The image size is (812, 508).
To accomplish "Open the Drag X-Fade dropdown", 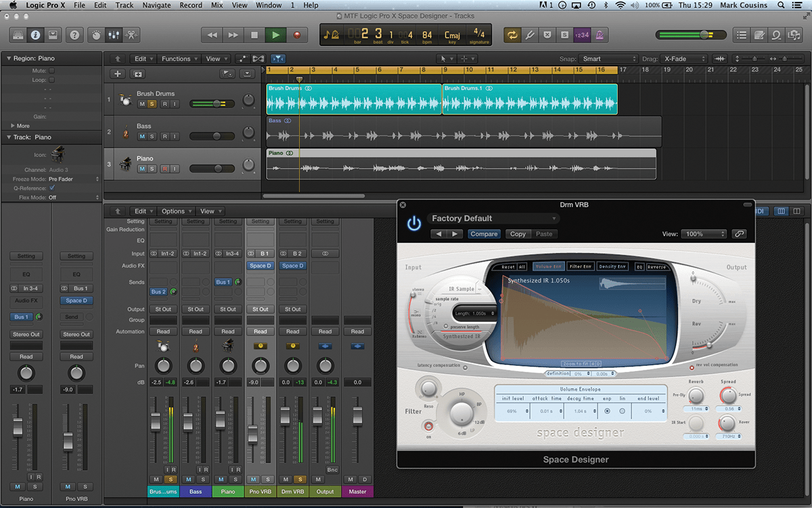I will (x=684, y=59).
